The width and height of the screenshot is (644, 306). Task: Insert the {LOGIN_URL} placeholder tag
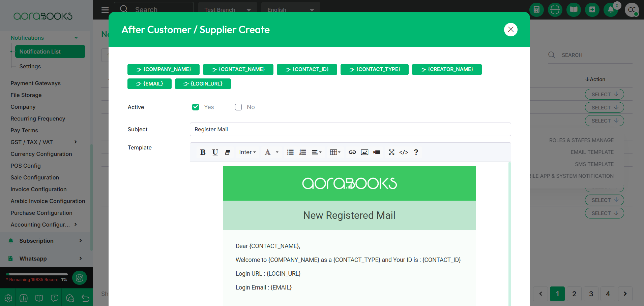coord(203,84)
